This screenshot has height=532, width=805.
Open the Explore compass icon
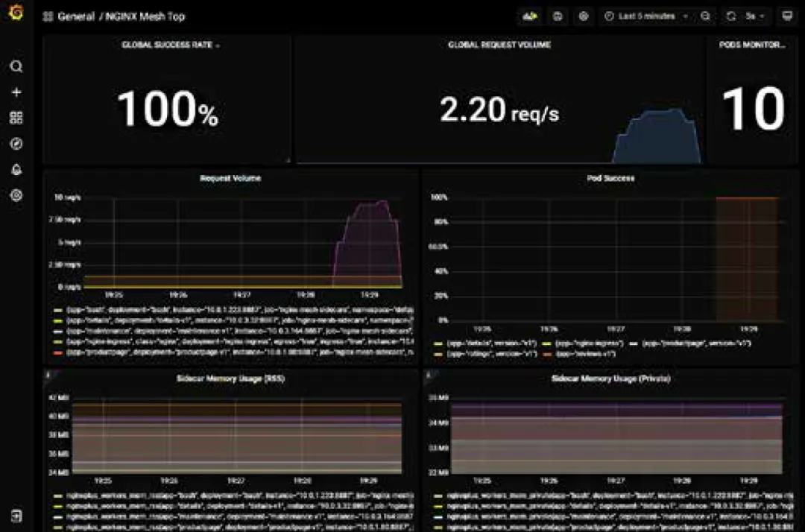point(16,144)
